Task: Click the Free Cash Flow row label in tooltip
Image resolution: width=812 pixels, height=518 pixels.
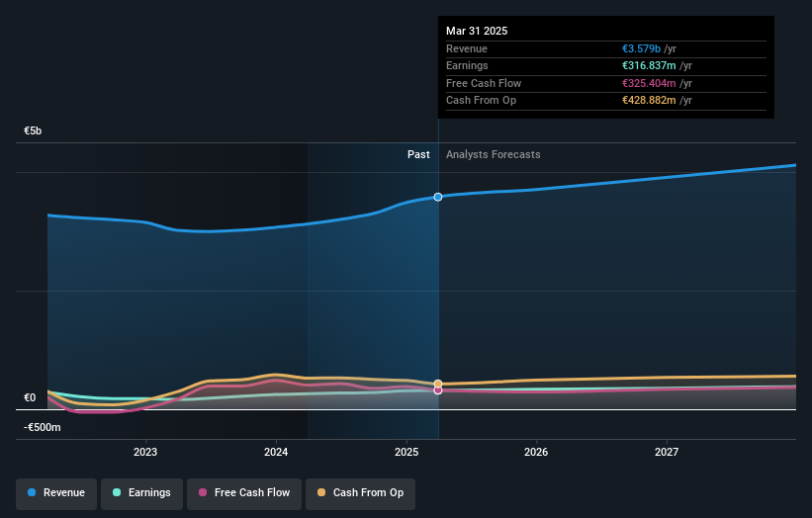Action: pyautogui.click(x=484, y=83)
